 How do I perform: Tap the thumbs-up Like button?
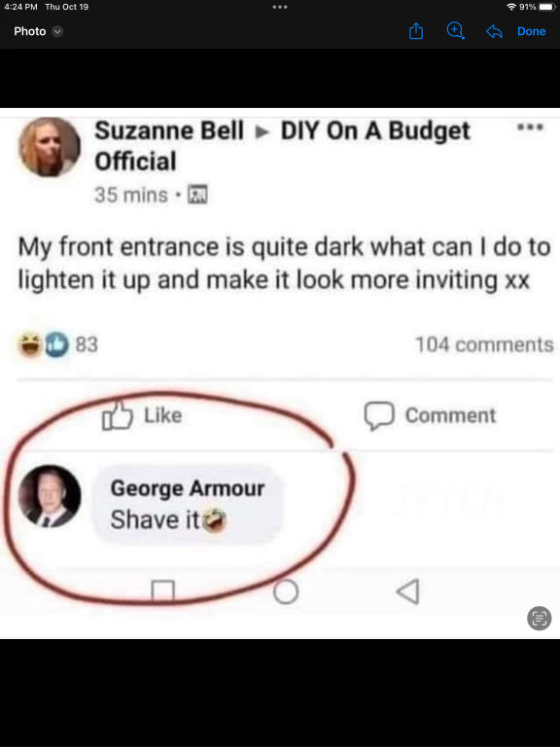[x=142, y=415]
